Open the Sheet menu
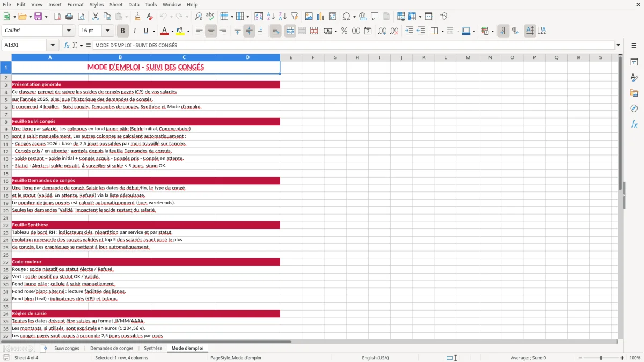 pos(116,4)
